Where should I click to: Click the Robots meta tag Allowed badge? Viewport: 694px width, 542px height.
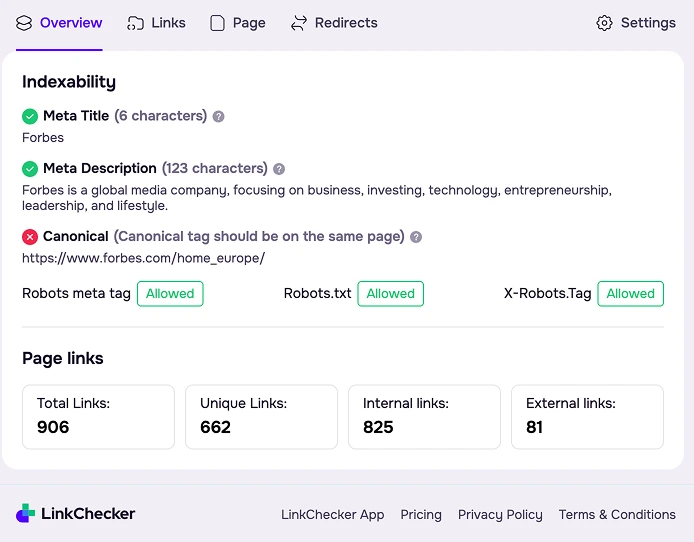click(170, 294)
